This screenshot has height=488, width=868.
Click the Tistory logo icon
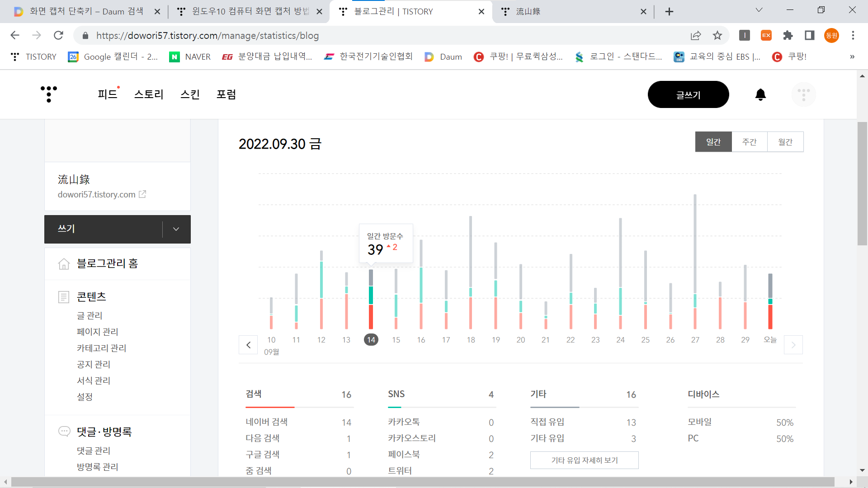[49, 94]
